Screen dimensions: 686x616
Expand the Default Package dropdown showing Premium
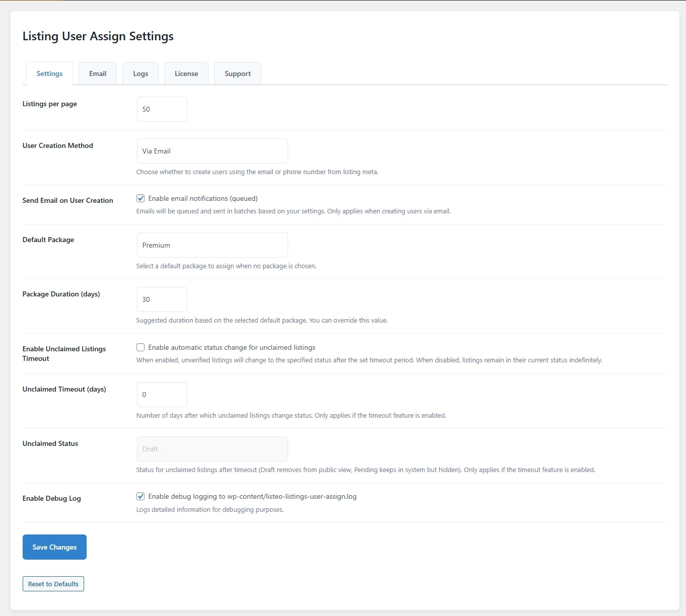pyautogui.click(x=212, y=245)
